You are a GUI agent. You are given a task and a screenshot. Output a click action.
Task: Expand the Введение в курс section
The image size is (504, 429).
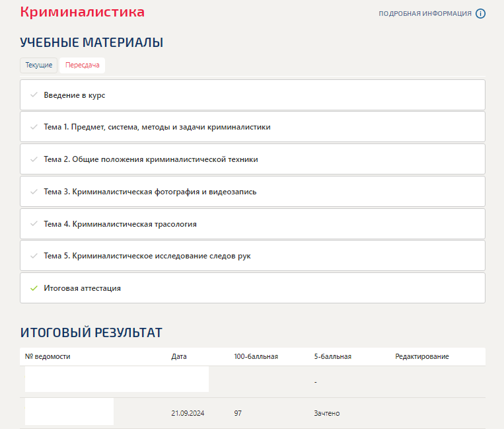(x=75, y=95)
